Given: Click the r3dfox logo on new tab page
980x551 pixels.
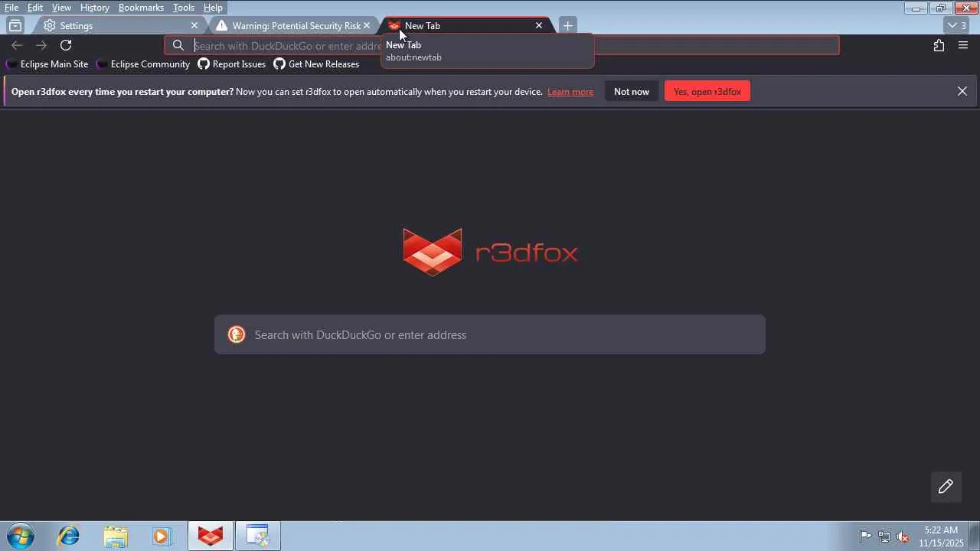Looking at the screenshot, I should [x=490, y=252].
